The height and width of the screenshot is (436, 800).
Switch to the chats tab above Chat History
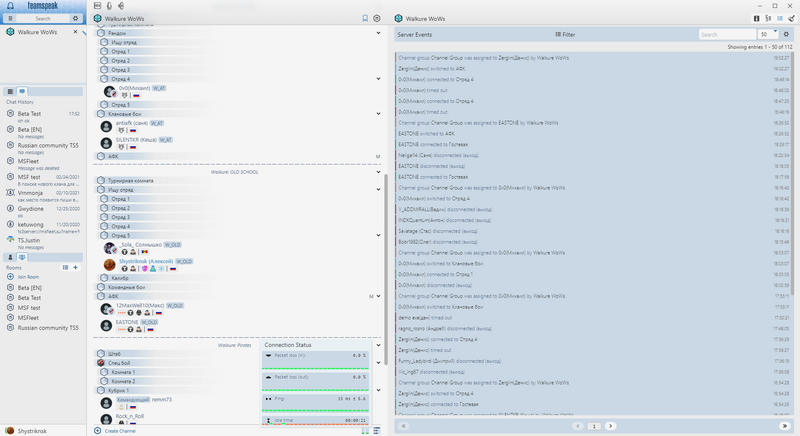click(22, 91)
